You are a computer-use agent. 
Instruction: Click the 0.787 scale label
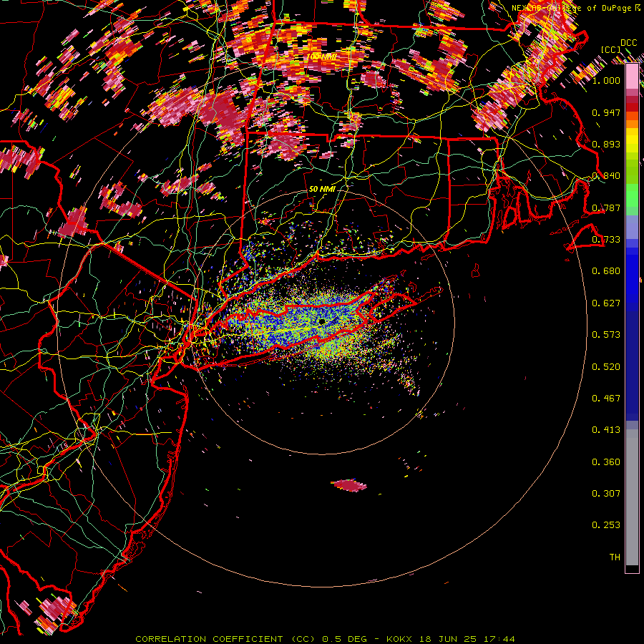[x=606, y=208]
